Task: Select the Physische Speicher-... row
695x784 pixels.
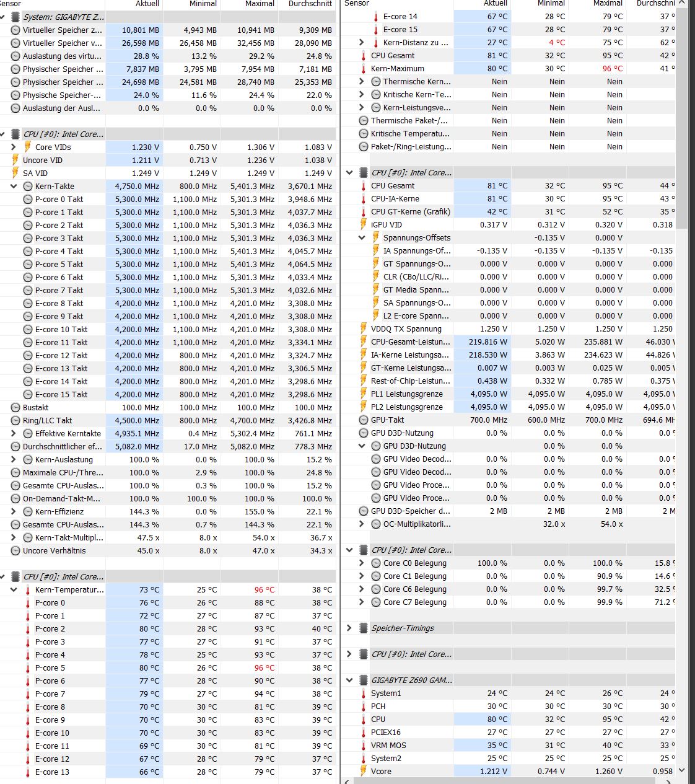Action: [168, 95]
